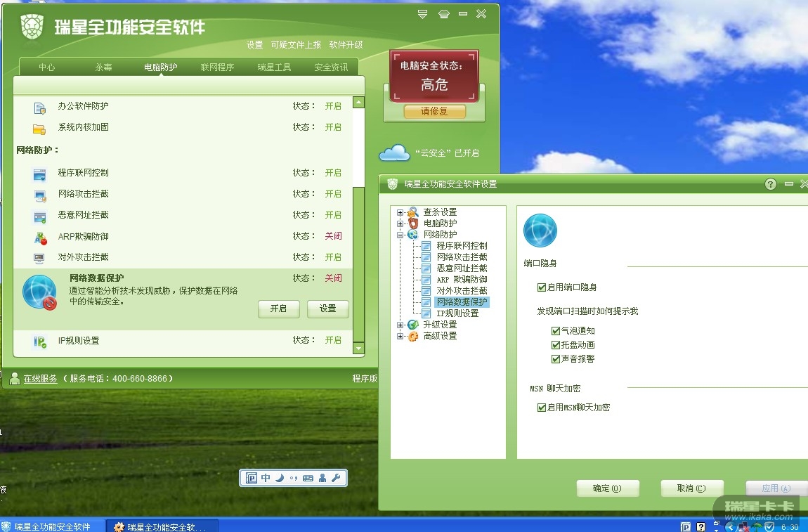Click the wrench icon on the IME toolbar

(x=336, y=478)
